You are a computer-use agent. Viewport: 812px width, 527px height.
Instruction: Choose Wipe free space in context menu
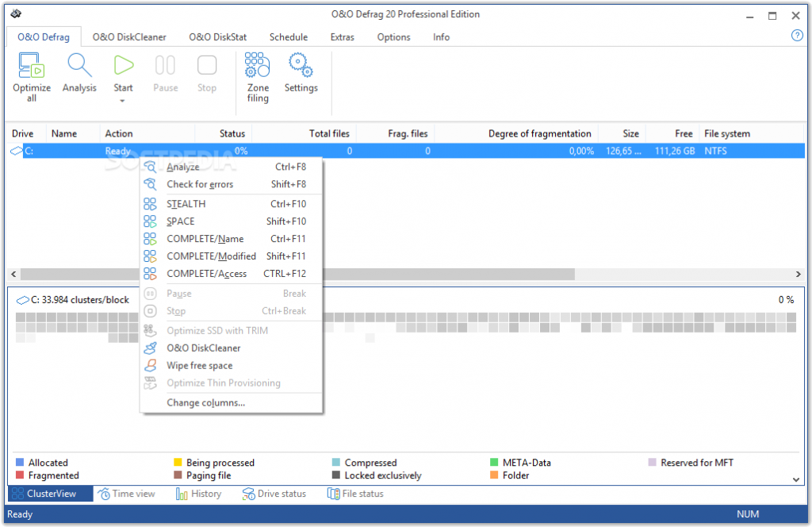[199, 366]
